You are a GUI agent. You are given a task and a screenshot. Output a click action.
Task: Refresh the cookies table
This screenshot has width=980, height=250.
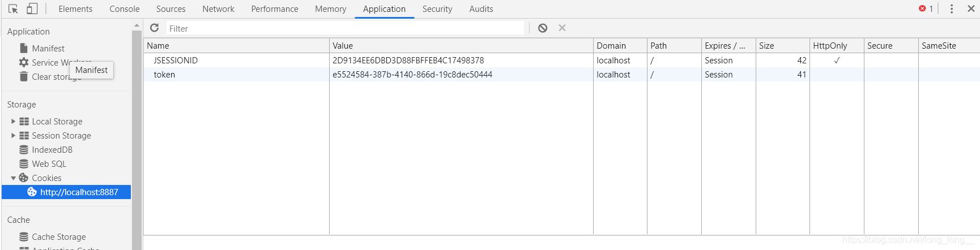(x=154, y=28)
